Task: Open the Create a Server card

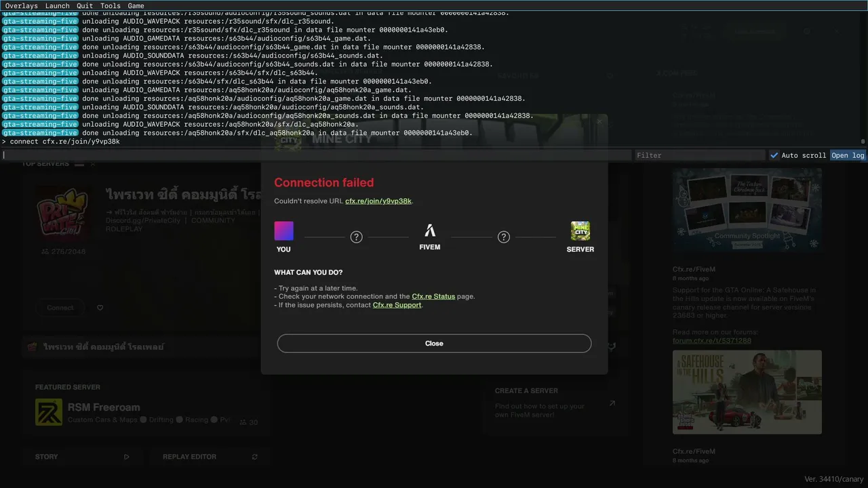Action: pyautogui.click(x=555, y=403)
